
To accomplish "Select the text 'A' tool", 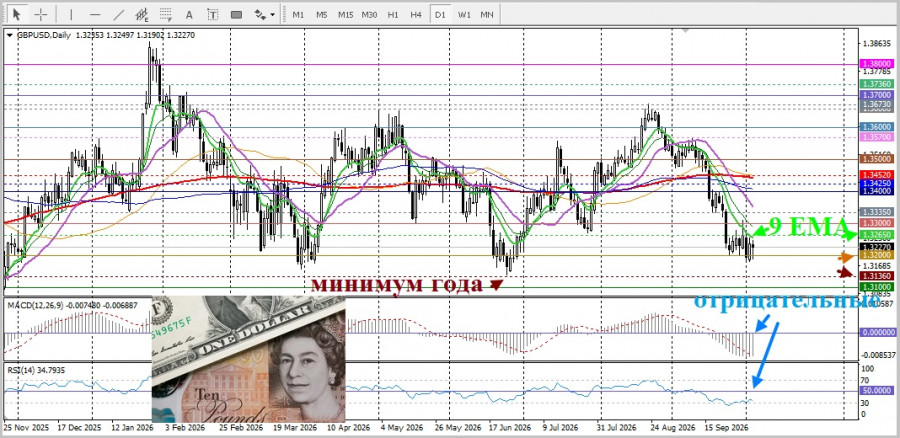I will 189,14.
